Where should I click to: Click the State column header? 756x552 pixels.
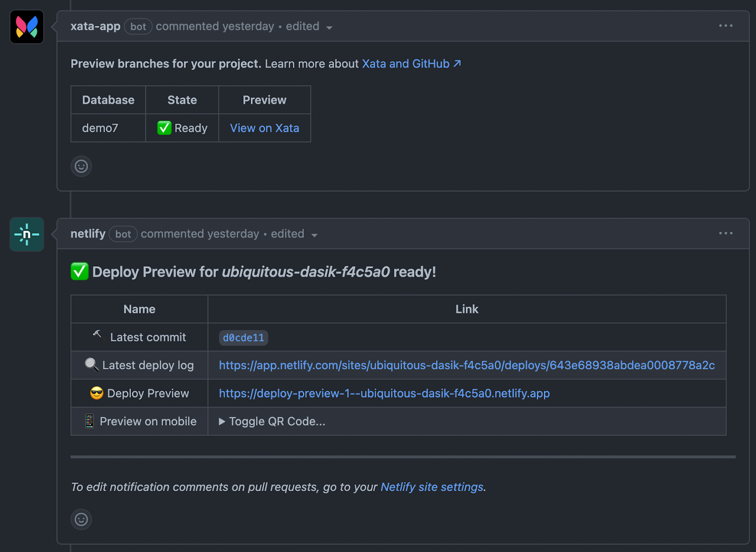182,100
